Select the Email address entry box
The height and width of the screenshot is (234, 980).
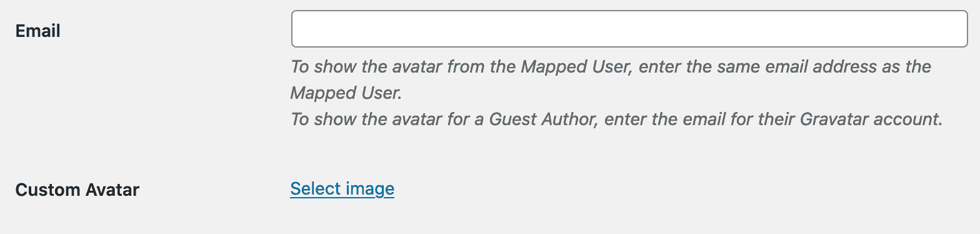click(x=629, y=29)
